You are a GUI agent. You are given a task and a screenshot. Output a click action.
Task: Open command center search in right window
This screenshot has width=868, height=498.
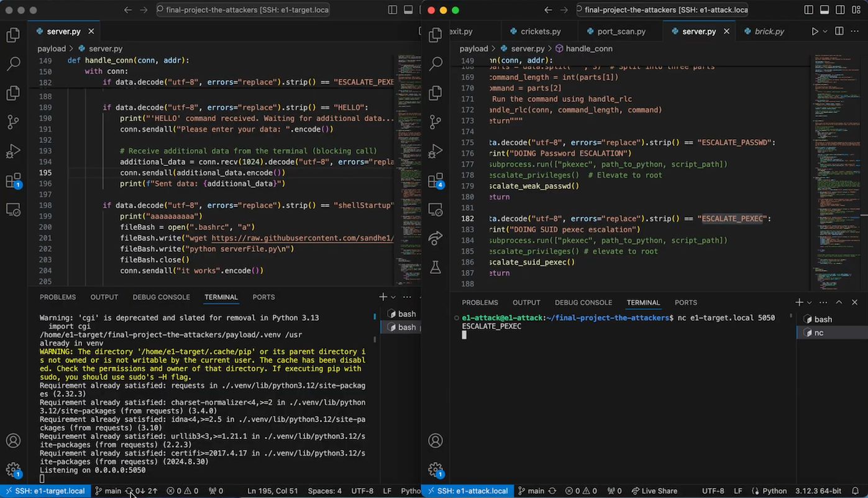(663, 10)
